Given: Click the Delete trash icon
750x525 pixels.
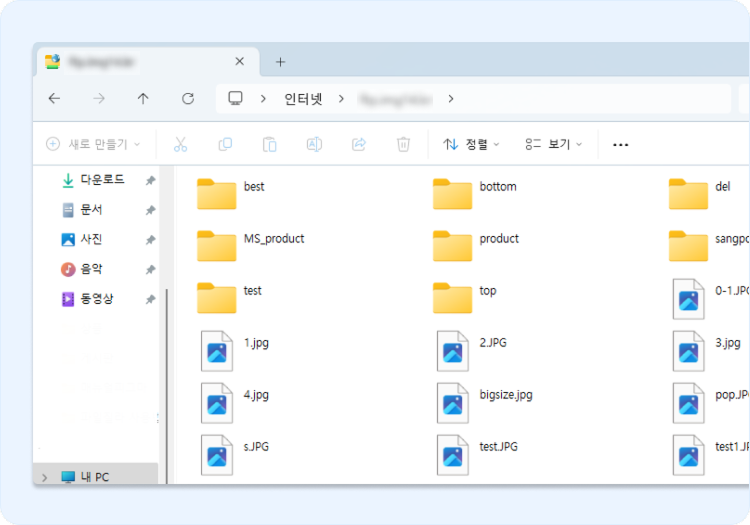Looking at the screenshot, I should point(403,144).
